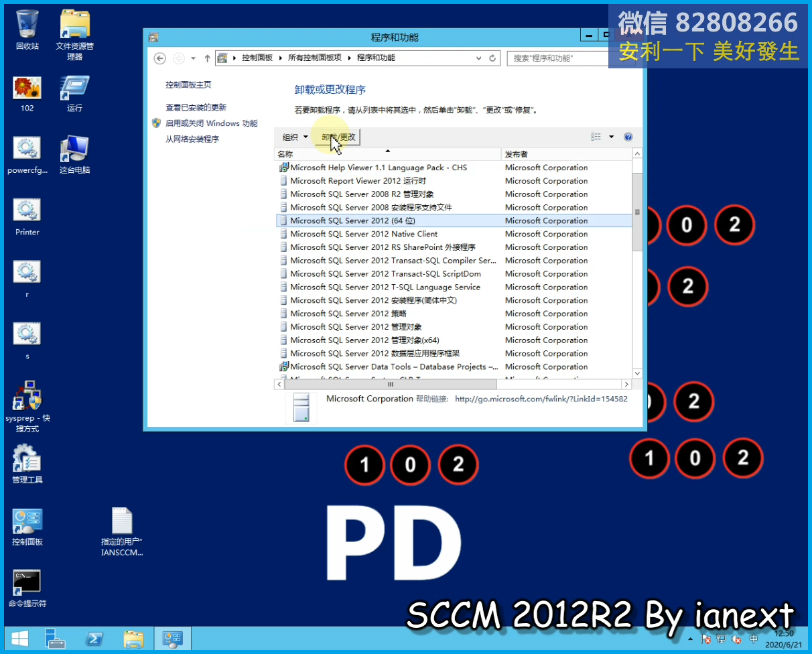Launch PowerShell from the taskbar
The height and width of the screenshot is (654, 812).
[94, 639]
